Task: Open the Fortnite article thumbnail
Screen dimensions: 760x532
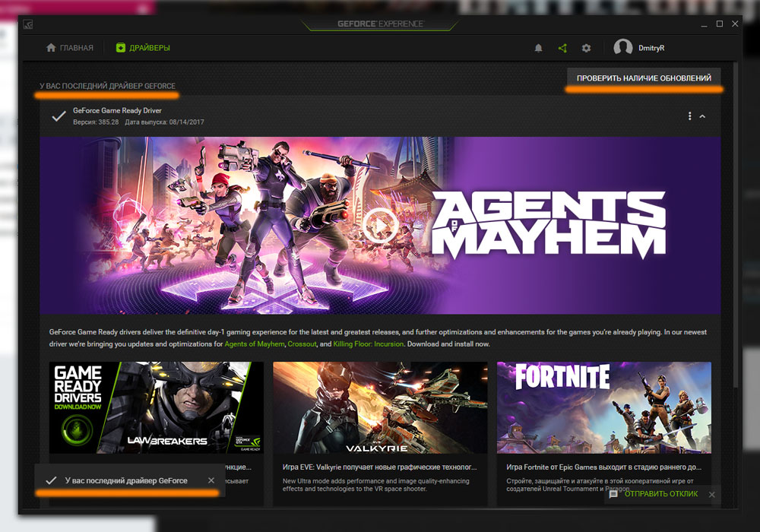Action: (604, 407)
